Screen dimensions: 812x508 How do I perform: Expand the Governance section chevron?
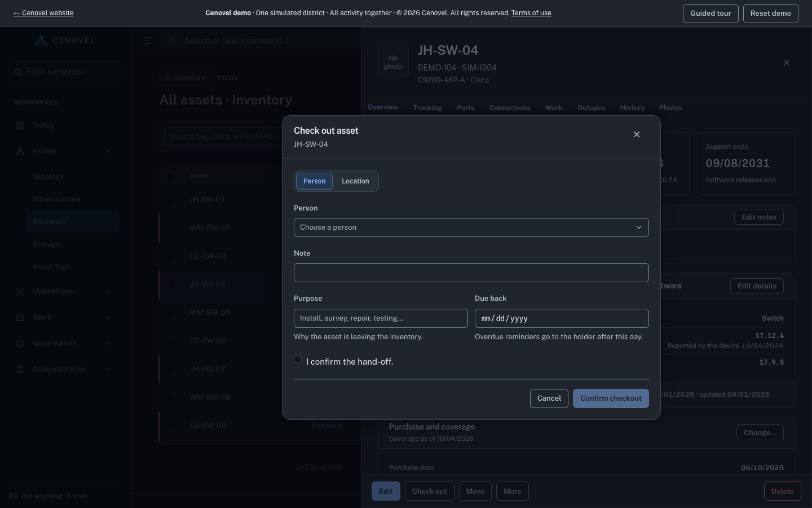(108, 343)
